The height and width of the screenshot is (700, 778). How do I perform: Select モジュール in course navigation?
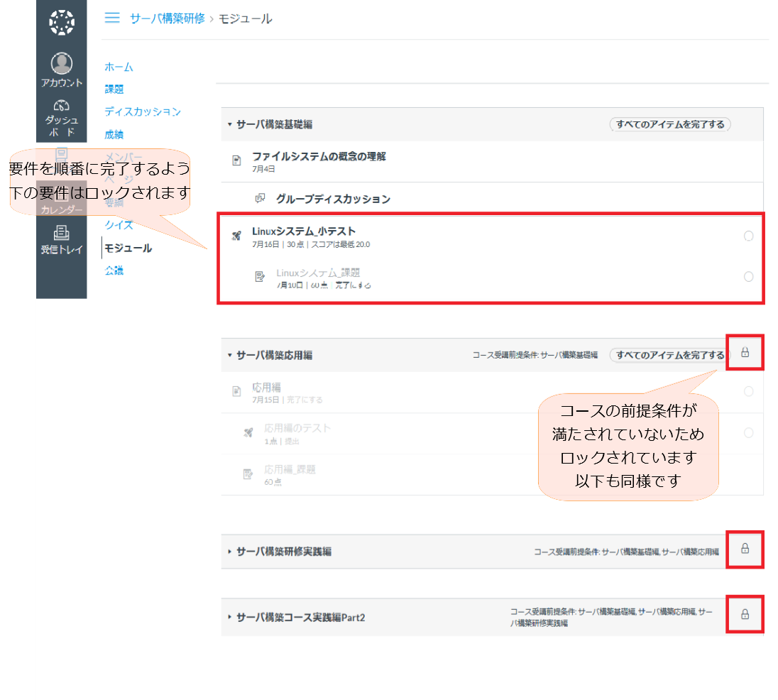(128, 248)
